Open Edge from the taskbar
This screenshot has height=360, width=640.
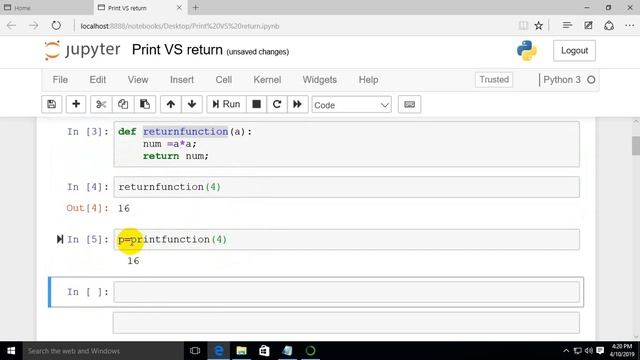[x=219, y=351]
